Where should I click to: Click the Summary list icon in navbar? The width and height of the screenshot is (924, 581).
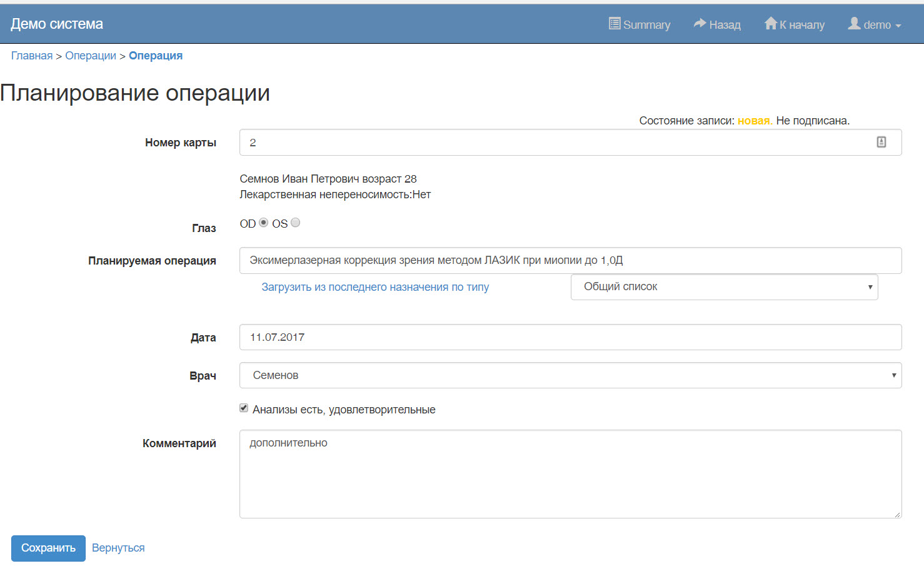coord(615,24)
